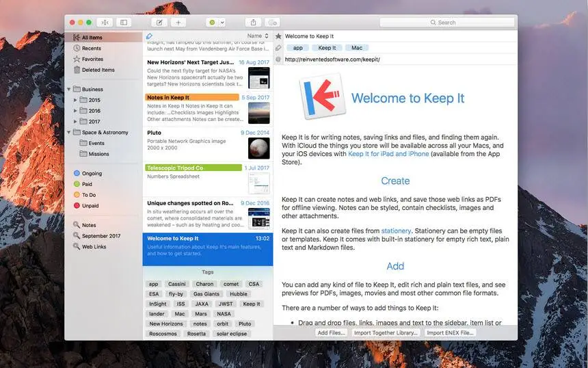Select the yellow To Do label
Viewport: 588px width, 368px height.
(85, 195)
